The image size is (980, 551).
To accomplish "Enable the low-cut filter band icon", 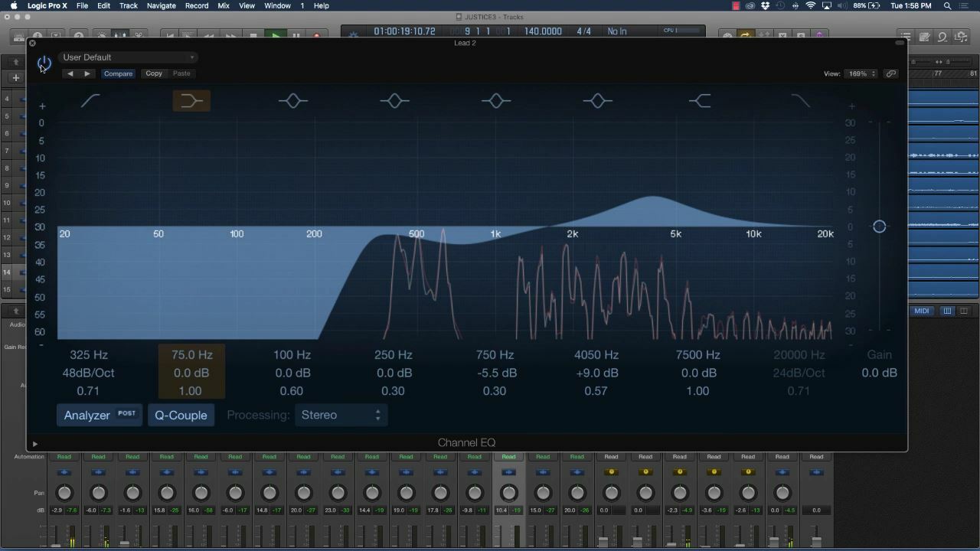I will pyautogui.click(x=90, y=100).
